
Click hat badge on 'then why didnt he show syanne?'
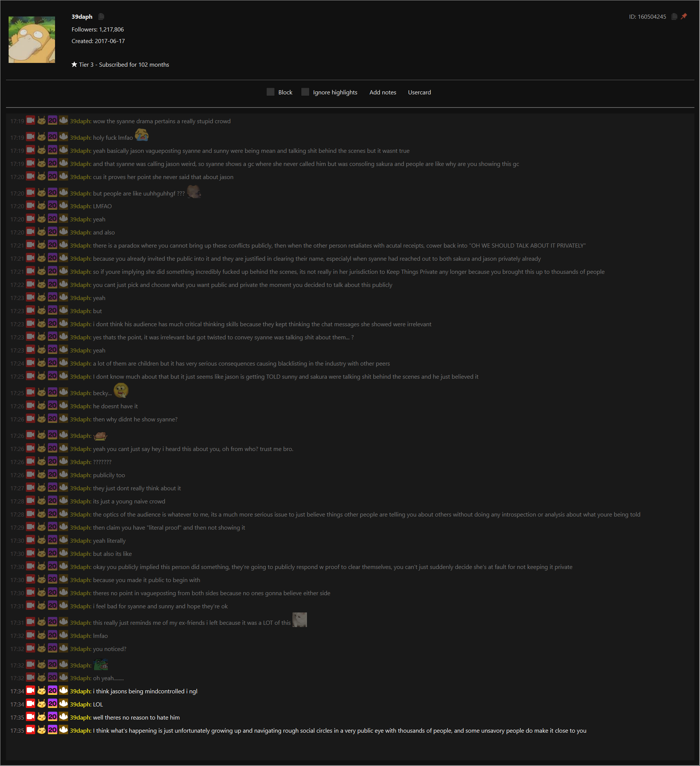(63, 419)
